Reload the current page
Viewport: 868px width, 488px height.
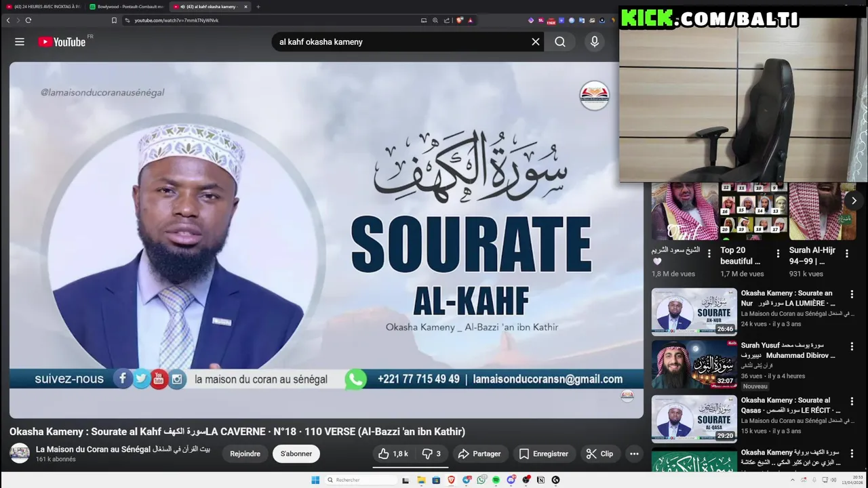coord(28,20)
